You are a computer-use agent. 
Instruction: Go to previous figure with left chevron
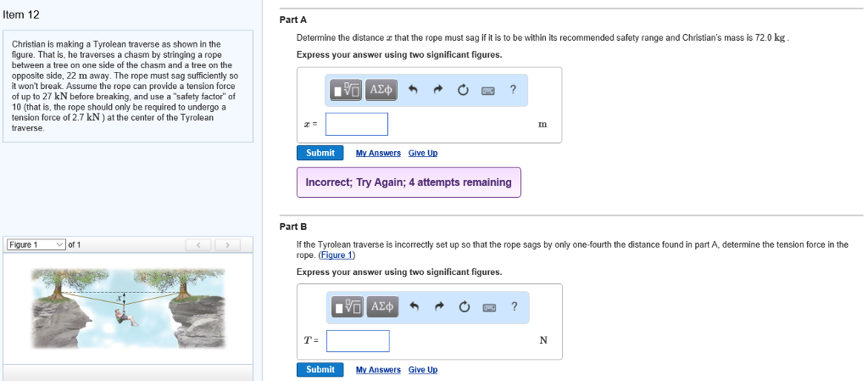199,245
